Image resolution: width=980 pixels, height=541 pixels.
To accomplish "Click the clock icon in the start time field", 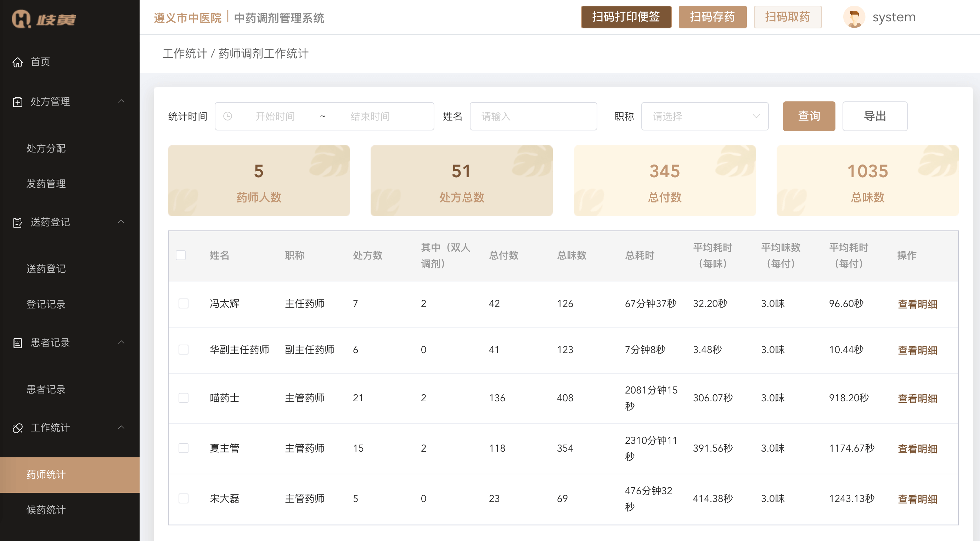I will click(228, 116).
